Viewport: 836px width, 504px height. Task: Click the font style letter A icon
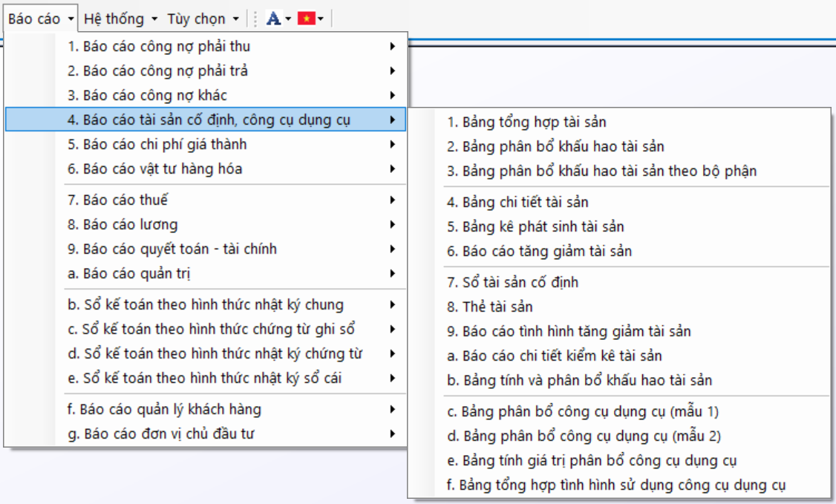click(x=273, y=19)
